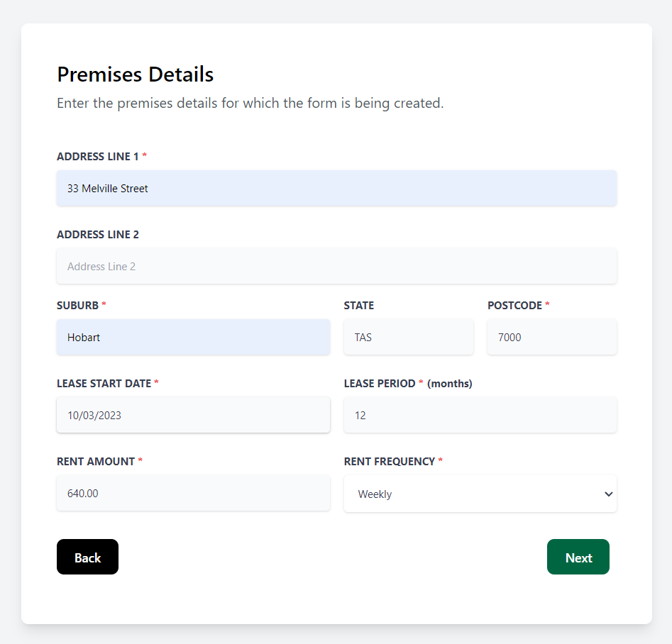Click the Lease Period months field
Viewport: 672px width, 644px height.
pos(480,415)
